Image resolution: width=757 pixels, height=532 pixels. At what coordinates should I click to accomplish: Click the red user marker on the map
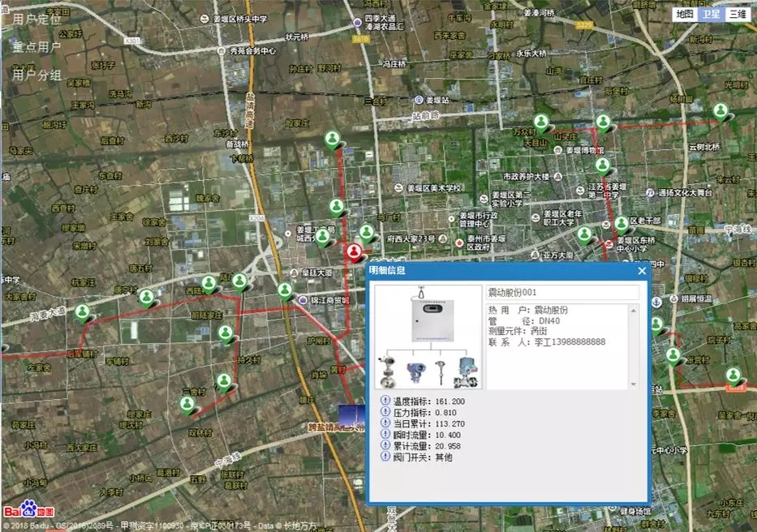[x=354, y=251]
